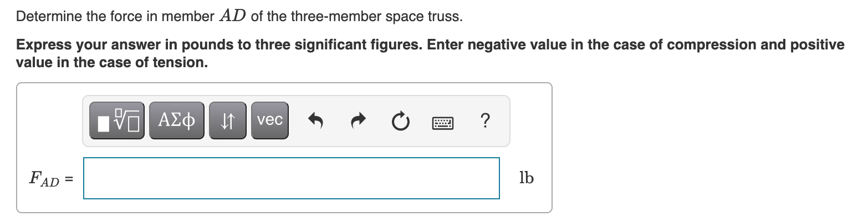Click the 'value in the case of tension' line

coord(112,63)
